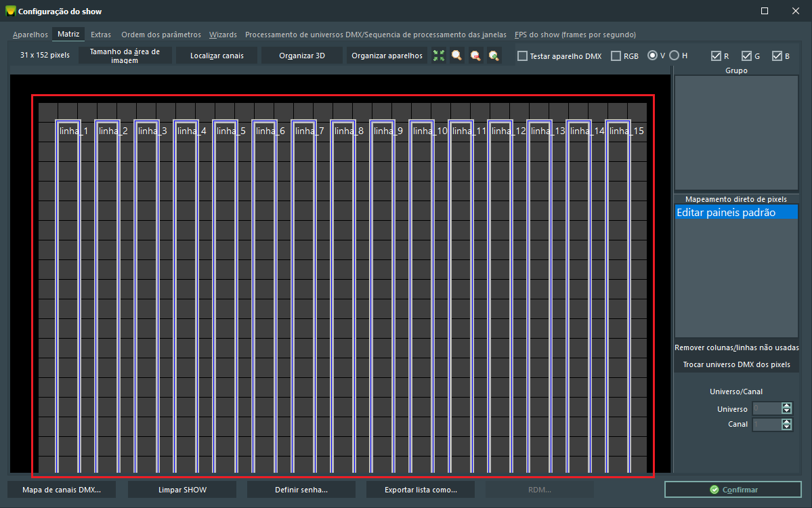Enable the Testar aparelho DMX checkbox
Viewport: 812px width, 508px height.
pos(522,56)
